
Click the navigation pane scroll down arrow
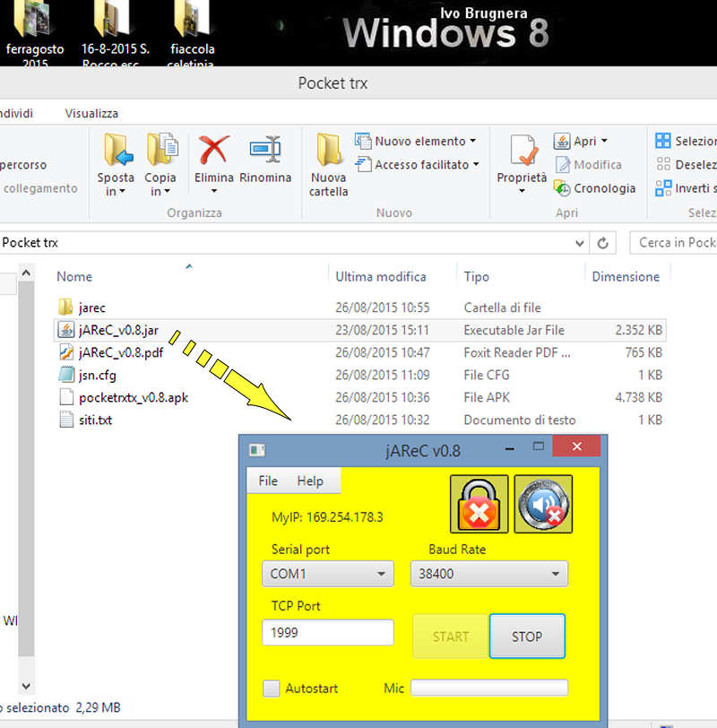[26, 686]
